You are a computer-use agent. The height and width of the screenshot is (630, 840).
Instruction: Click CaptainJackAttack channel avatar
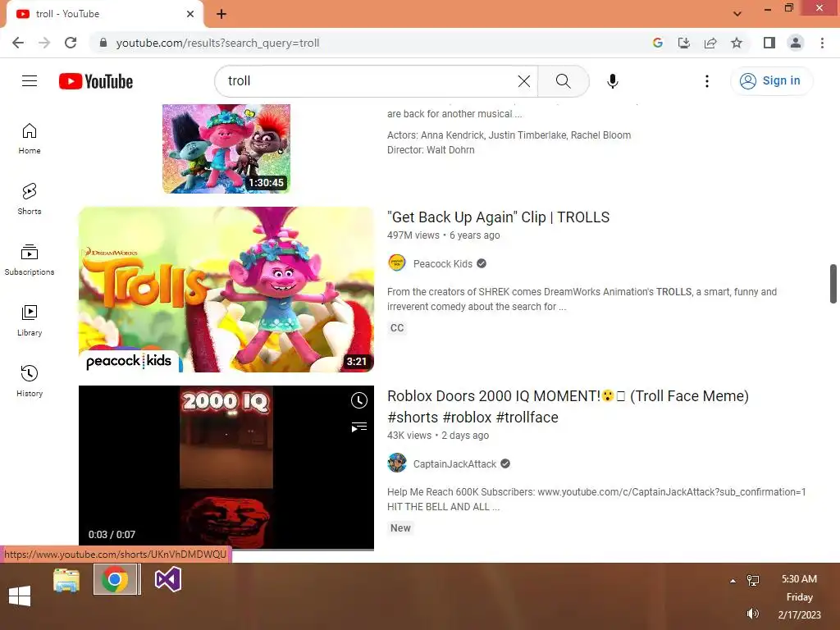(397, 463)
